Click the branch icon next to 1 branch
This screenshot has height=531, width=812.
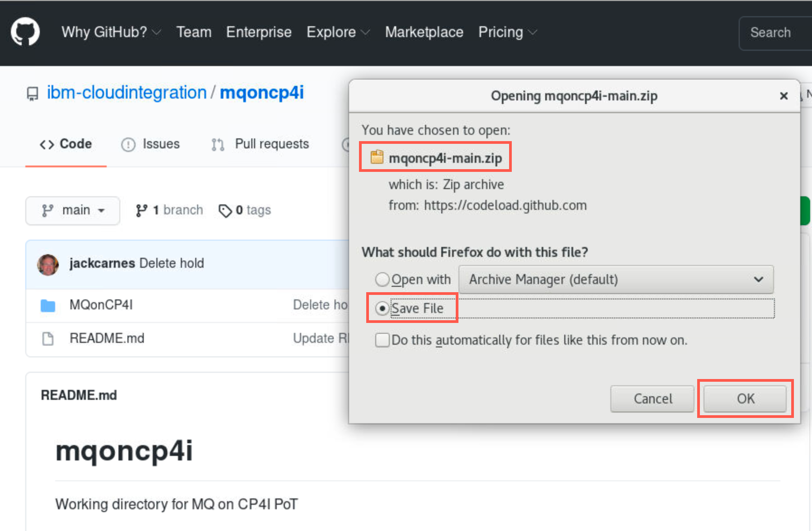142,210
